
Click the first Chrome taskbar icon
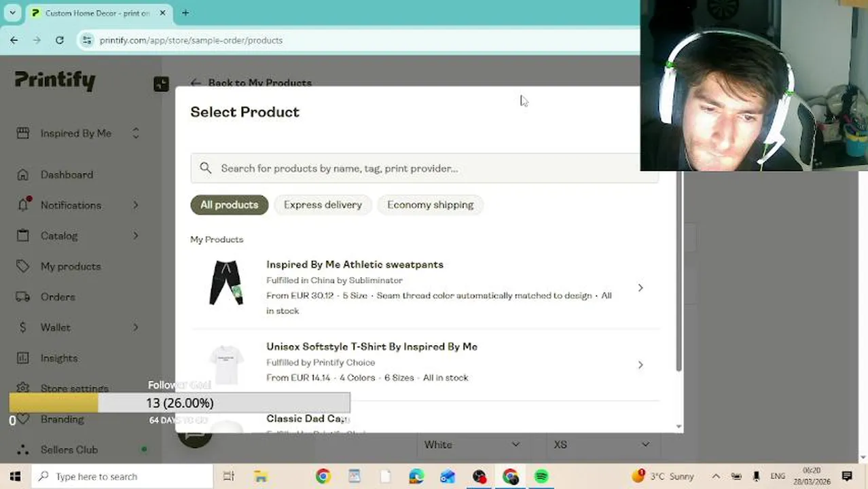point(323,476)
